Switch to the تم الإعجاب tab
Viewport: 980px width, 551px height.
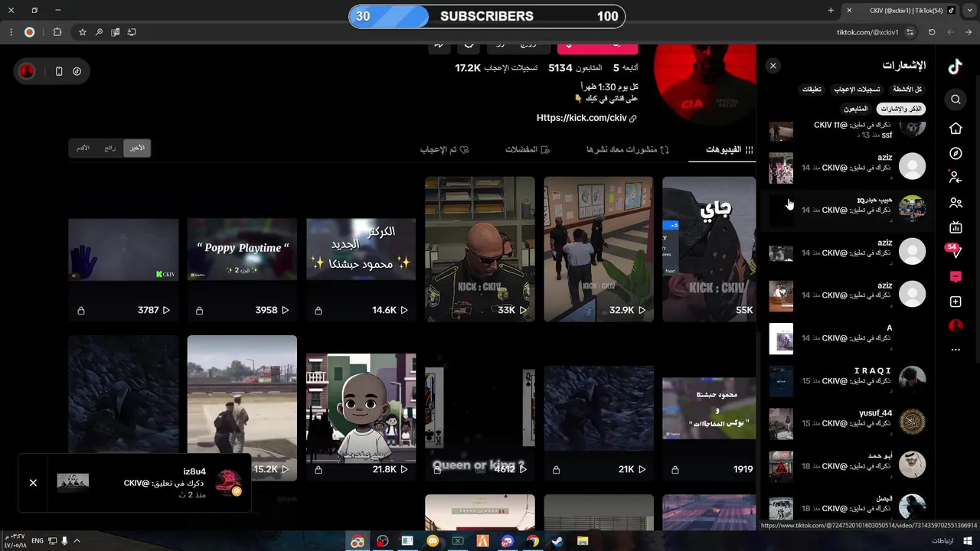(444, 150)
